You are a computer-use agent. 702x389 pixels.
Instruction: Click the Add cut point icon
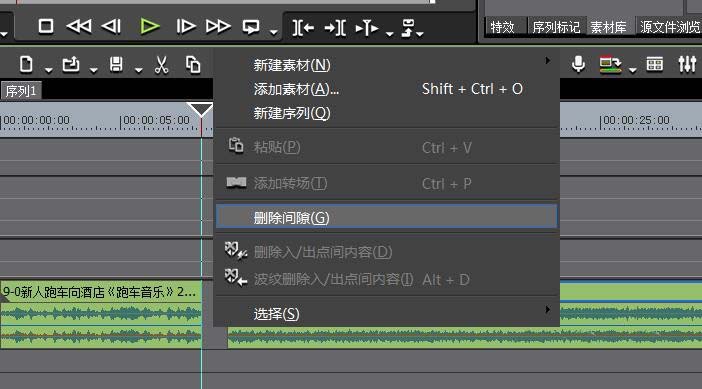367,28
